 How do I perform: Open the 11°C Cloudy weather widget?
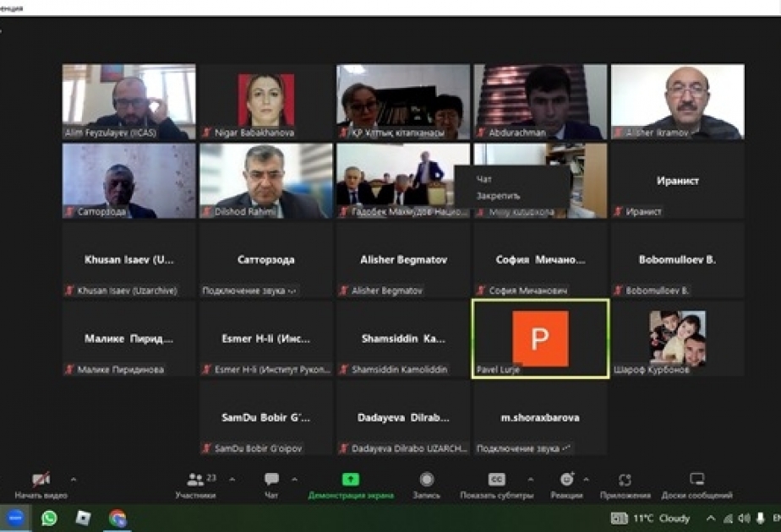[650, 518]
